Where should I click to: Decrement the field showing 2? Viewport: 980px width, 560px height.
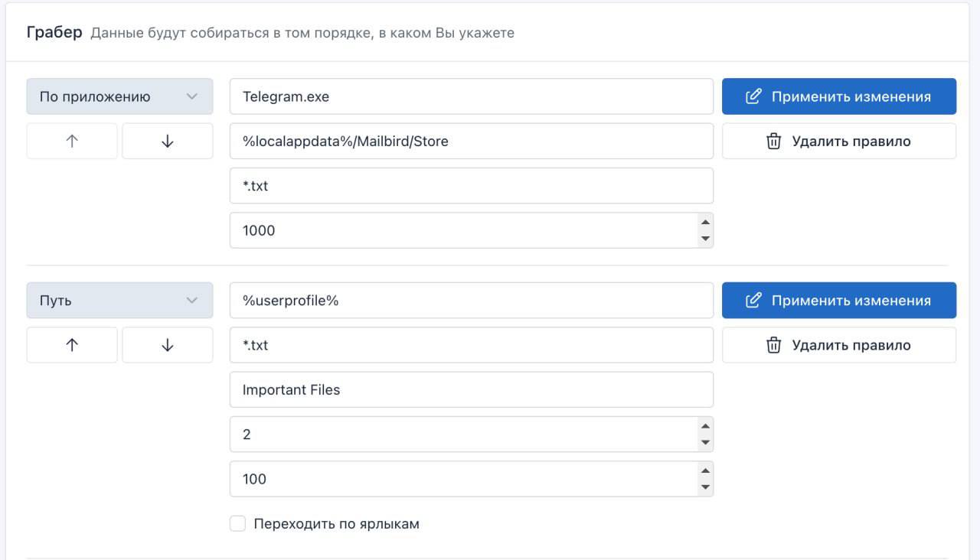(x=705, y=442)
